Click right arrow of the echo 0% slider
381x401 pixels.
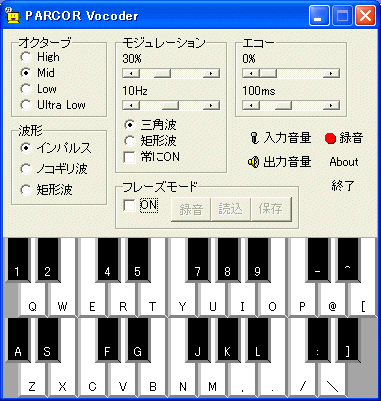331,73
